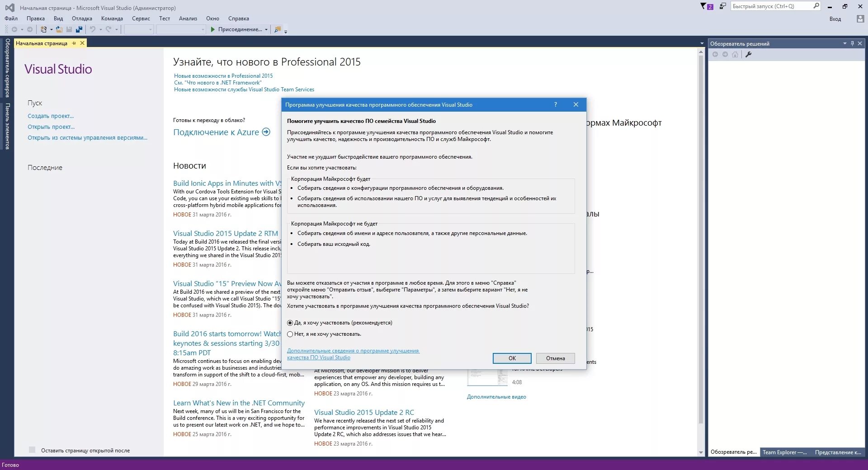The width and height of the screenshot is (868, 470).
Task: Switch to the Представление к... tab
Action: (x=838, y=452)
